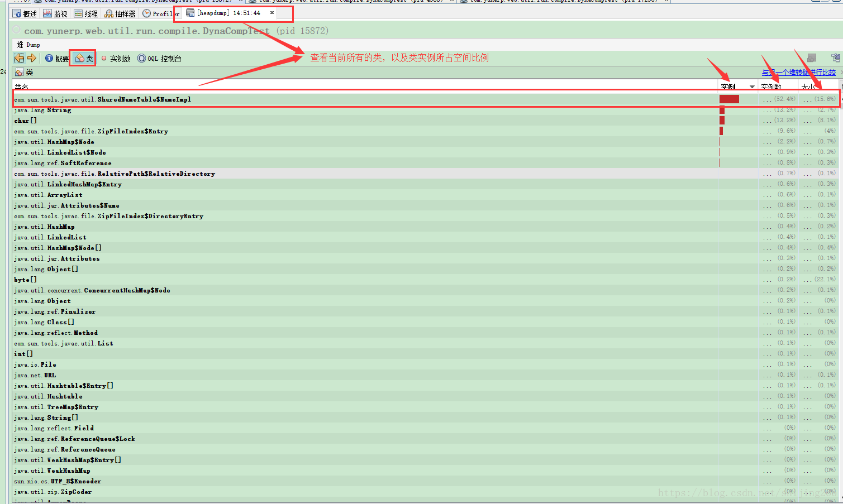Select the ZipFileIndex$Entry class row
The width and height of the screenshot is (843, 504).
[x=426, y=131]
